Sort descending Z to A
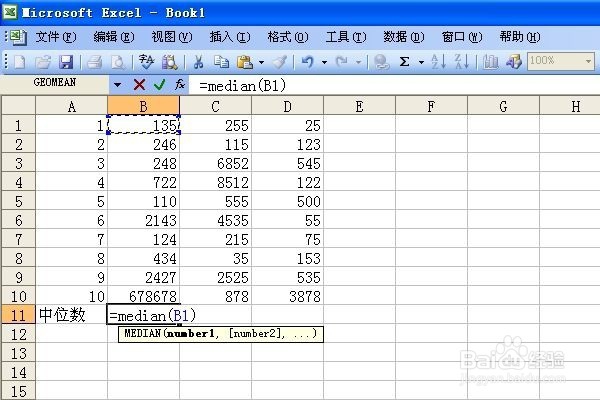Image resolution: width=600 pixels, height=400 pixels. click(x=461, y=61)
